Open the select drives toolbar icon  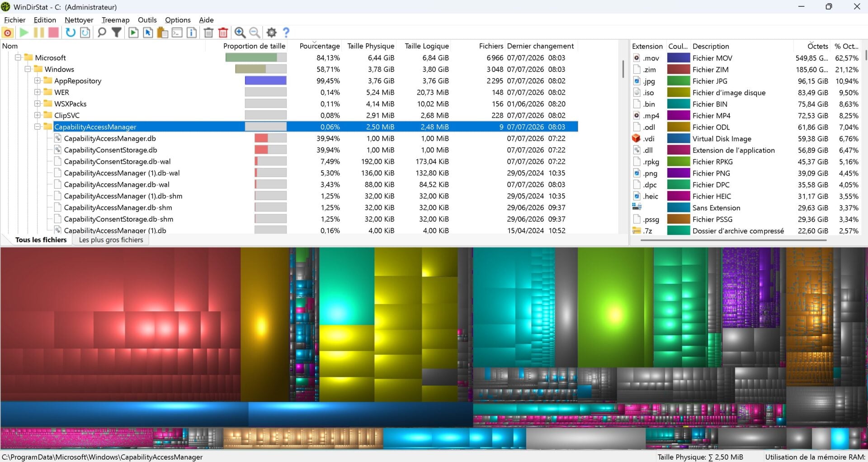pyautogui.click(x=8, y=33)
